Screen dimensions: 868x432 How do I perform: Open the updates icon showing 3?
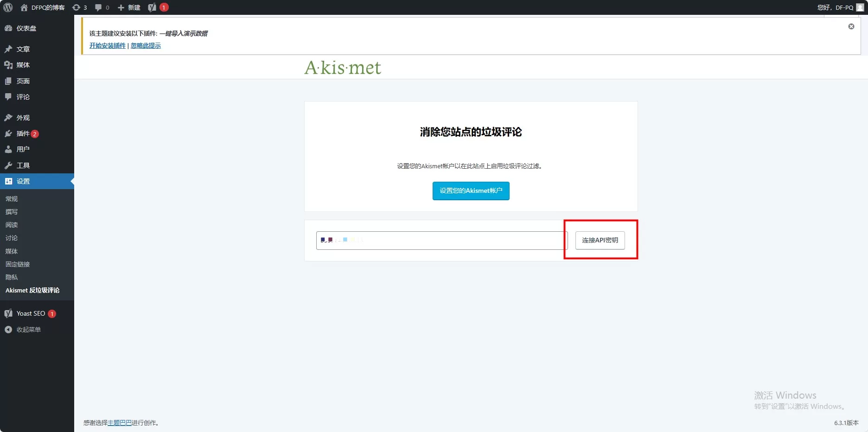(x=76, y=7)
